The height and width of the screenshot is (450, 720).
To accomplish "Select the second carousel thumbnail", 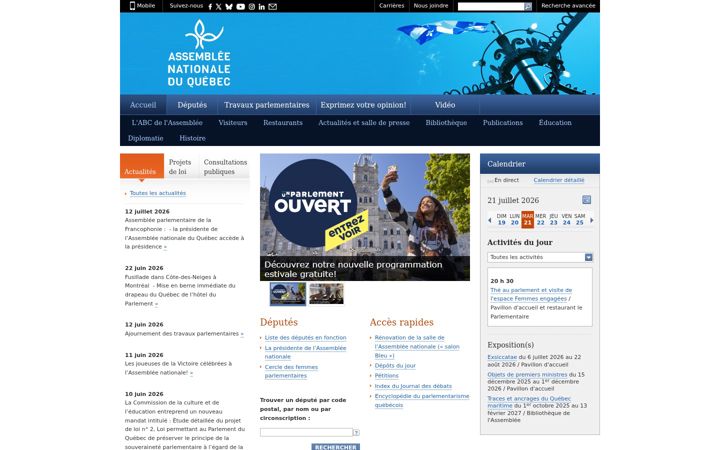I will coord(326,294).
